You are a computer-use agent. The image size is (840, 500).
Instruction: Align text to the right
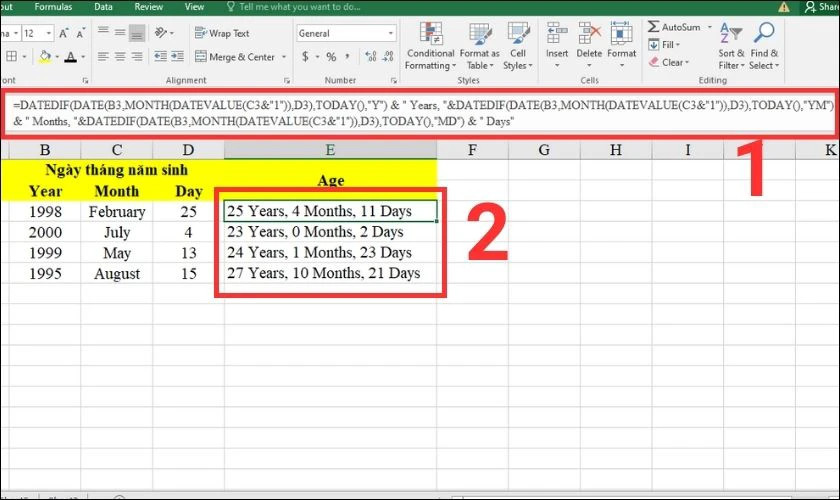click(137, 56)
